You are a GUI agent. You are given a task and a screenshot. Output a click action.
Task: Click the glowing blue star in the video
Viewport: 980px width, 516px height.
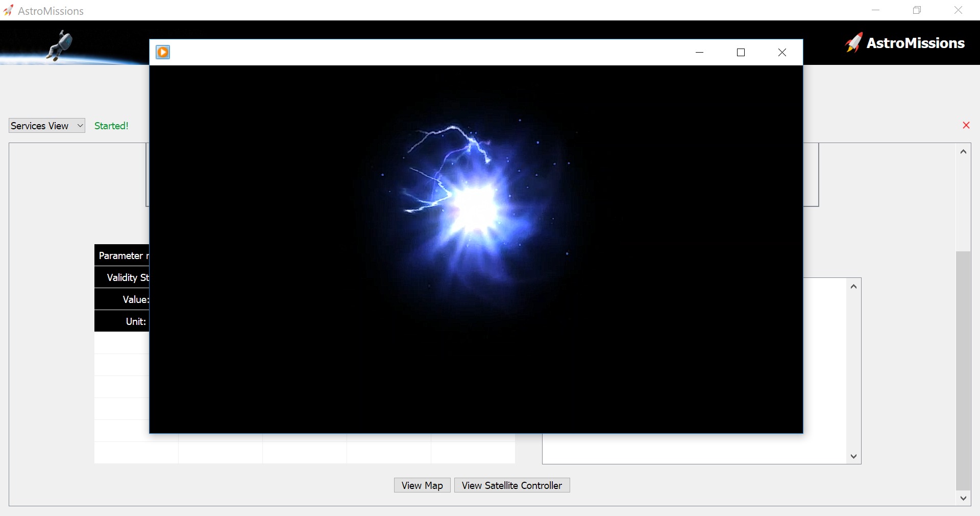[475, 207]
